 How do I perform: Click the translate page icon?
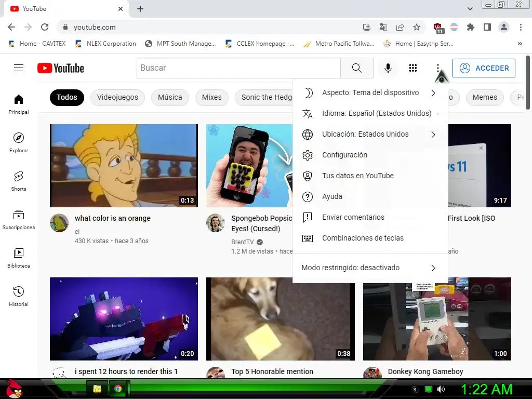pyautogui.click(x=383, y=27)
